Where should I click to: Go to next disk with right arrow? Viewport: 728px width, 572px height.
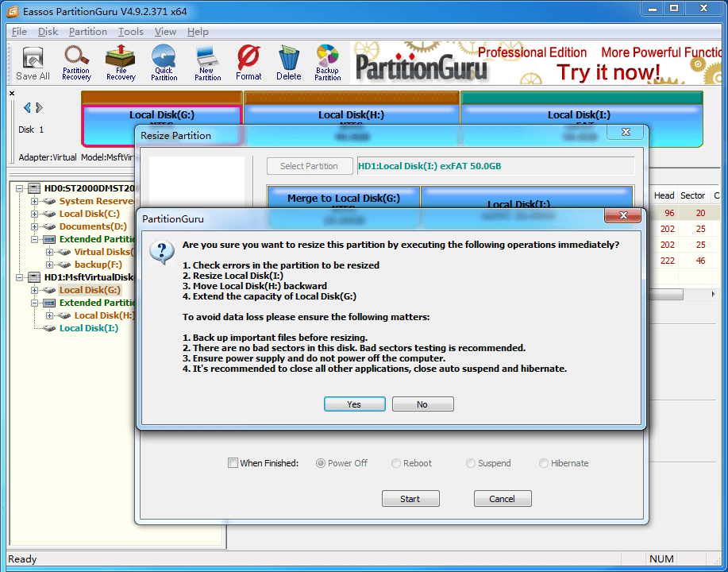(x=40, y=108)
